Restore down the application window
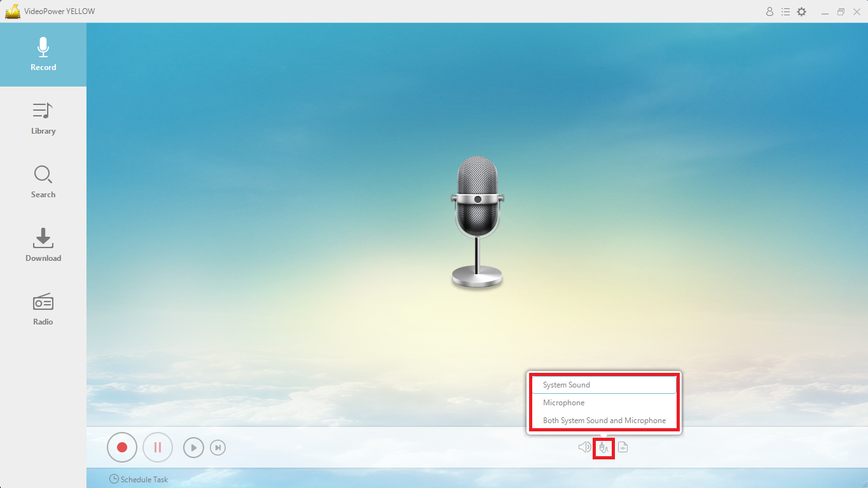This screenshot has width=868, height=488. [841, 11]
